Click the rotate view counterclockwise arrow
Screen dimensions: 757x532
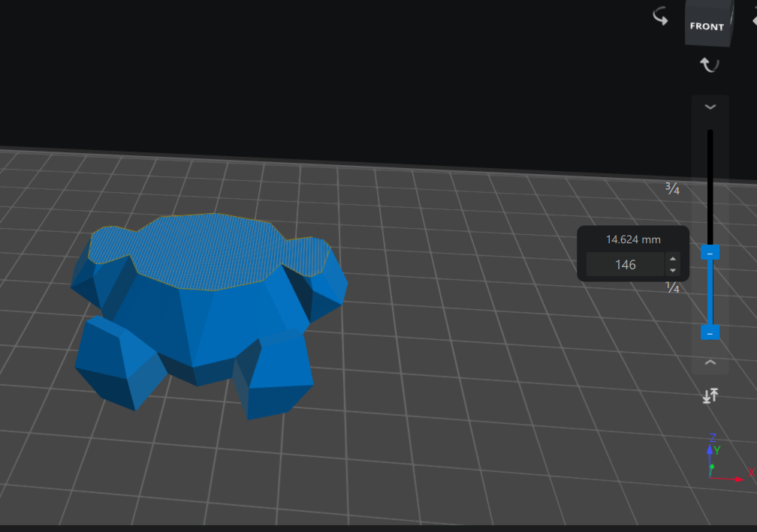(660, 17)
